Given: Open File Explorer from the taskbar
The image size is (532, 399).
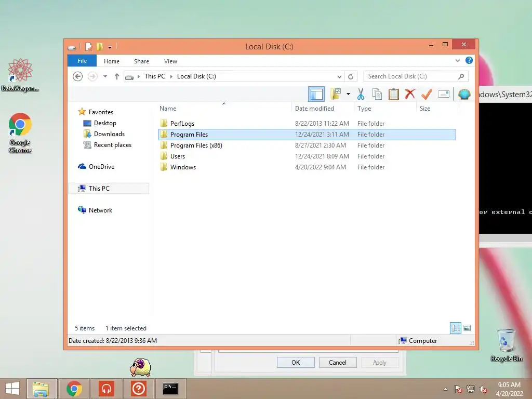Looking at the screenshot, I should [x=41, y=389].
